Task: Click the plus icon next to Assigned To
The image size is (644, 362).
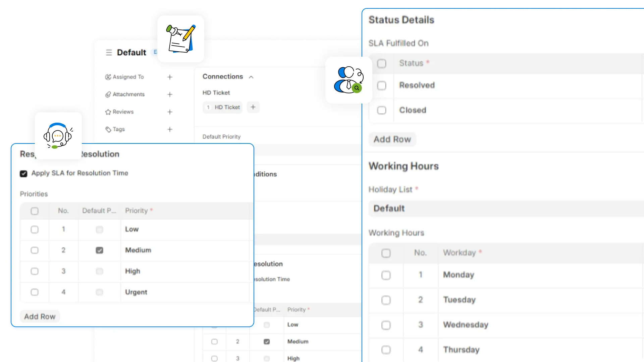Action: click(170, 77)
